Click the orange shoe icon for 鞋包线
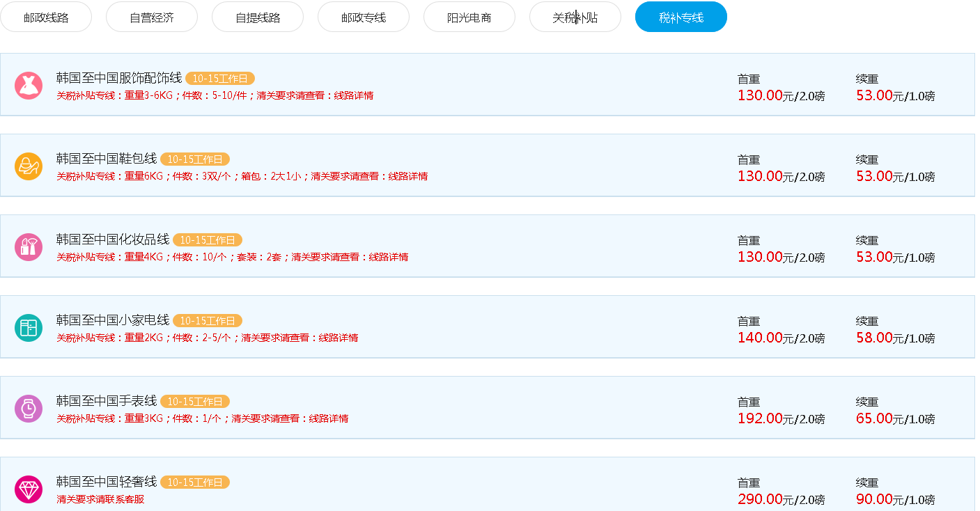The width and height of the screenshot is (980, 511). (29, 166)
